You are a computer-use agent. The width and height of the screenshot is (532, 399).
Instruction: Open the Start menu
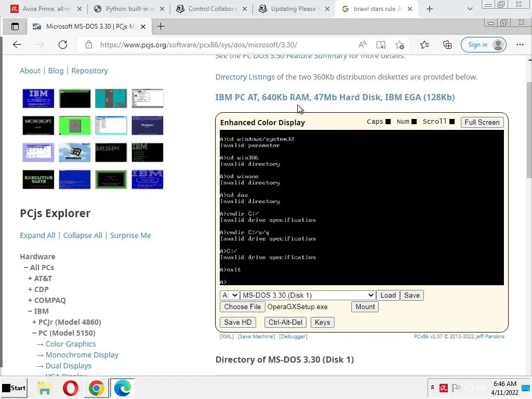14,388
